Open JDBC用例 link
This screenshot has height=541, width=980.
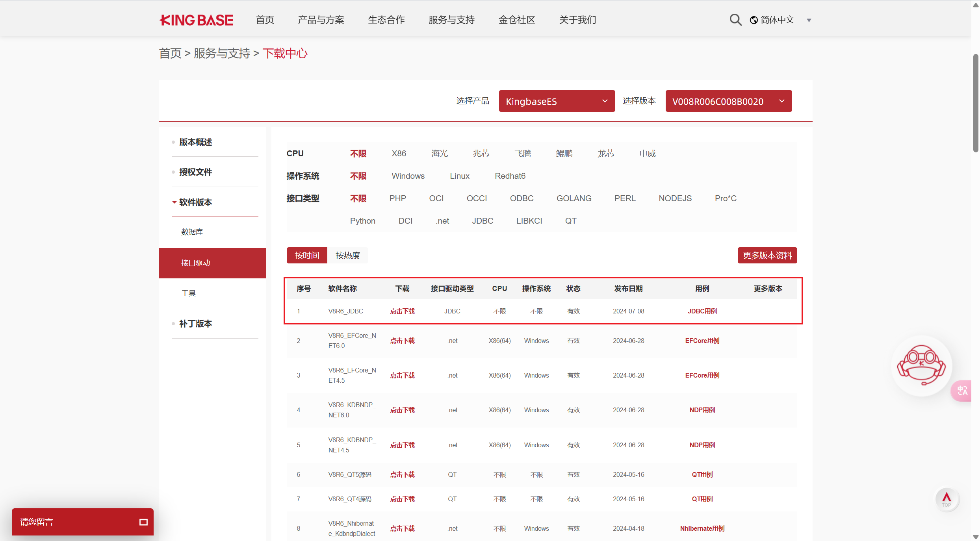(702, 311)
